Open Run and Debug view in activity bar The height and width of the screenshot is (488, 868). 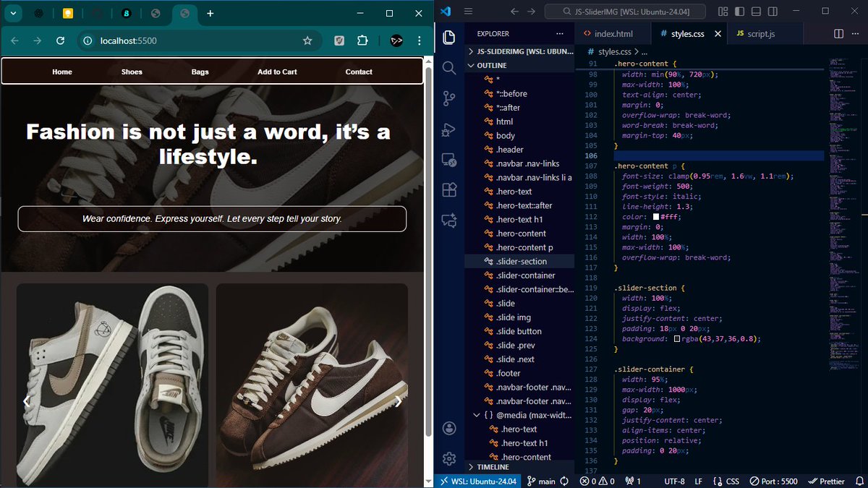pos(448,129)
